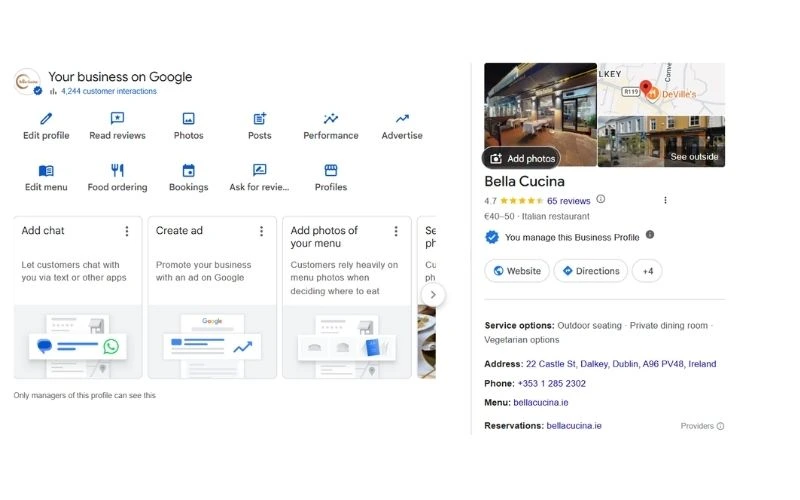Click the red map pin marker

pos(645,88)
